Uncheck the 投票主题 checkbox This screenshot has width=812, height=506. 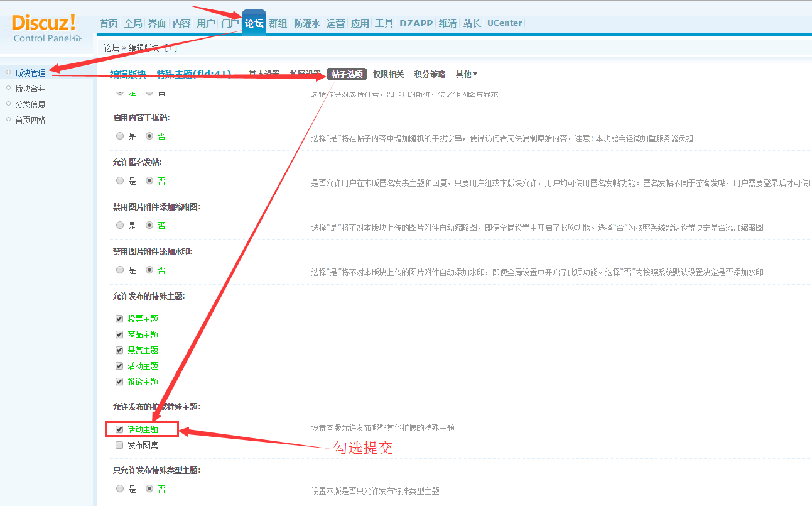pyautogui.click(x=119, y=319)
